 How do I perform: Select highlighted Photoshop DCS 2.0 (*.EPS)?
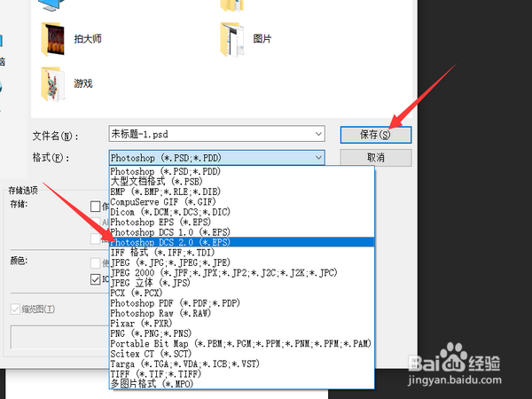242,242
